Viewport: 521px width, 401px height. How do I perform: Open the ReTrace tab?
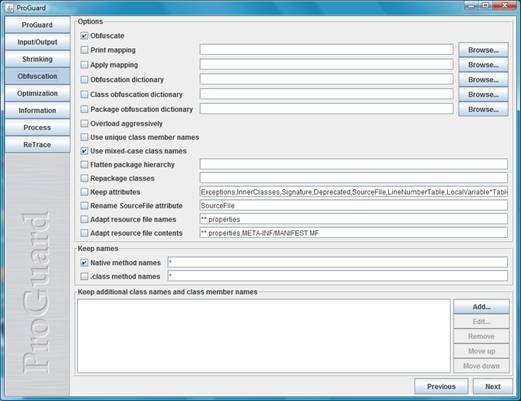tap(37, 145)
